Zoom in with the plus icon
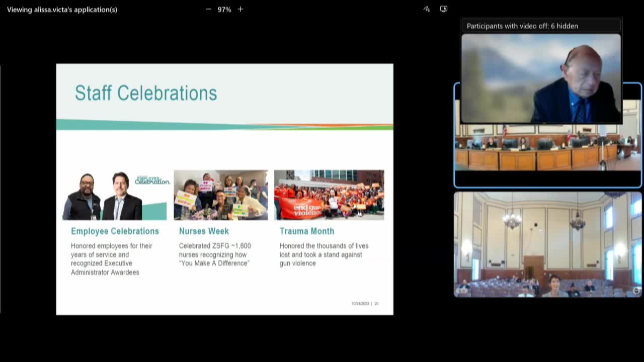The height and width of the screenshot is (362, 644). pos(240,9)
